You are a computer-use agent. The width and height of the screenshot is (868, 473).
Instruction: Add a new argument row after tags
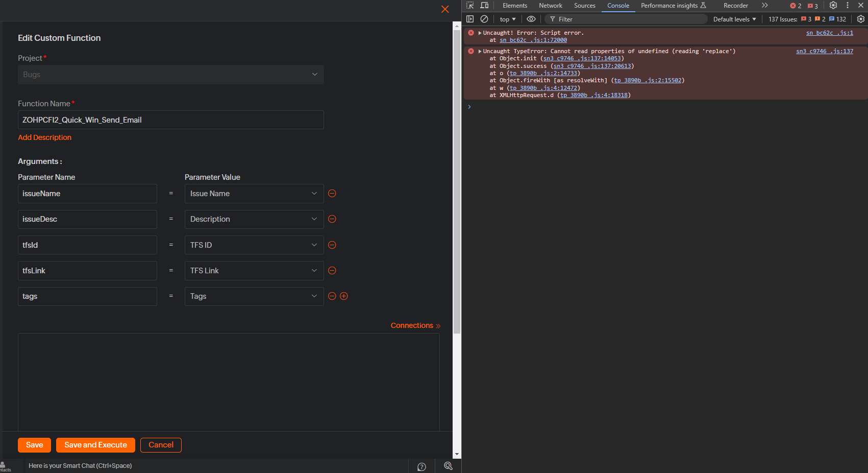click(344, 296)
